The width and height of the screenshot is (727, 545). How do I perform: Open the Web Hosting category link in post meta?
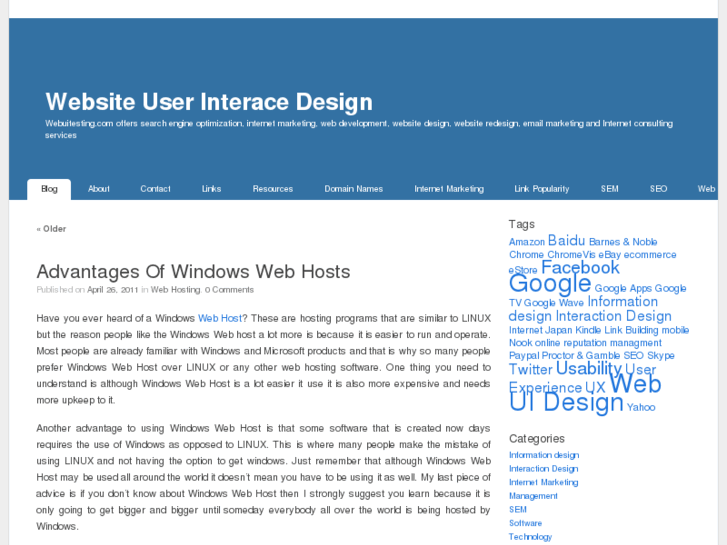point(175,290)
